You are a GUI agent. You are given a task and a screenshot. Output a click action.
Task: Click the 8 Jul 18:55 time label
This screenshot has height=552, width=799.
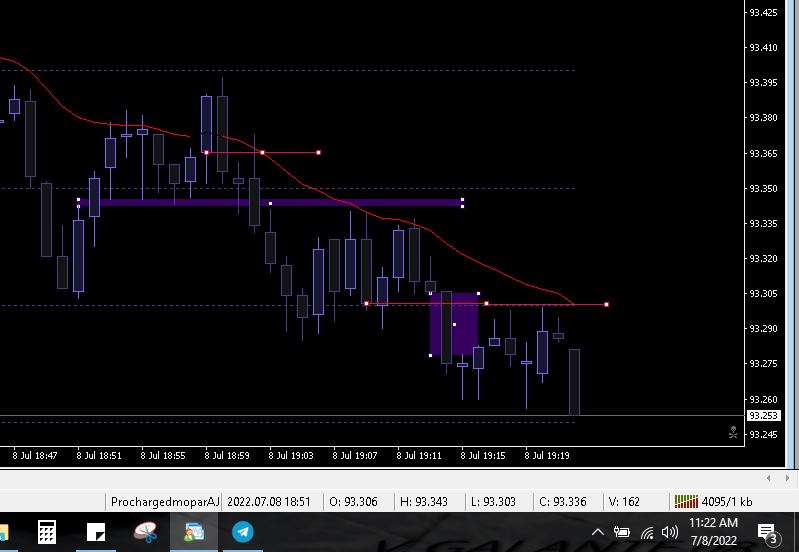pos(163,455)
